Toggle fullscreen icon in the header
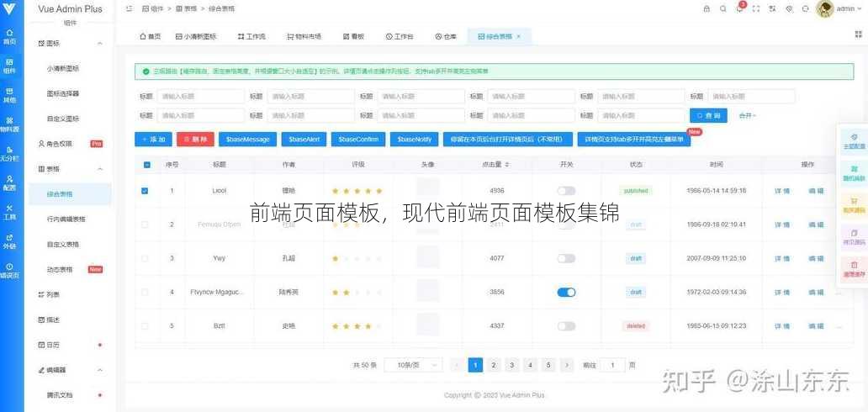The image size is (868, 412). [756, 9]
